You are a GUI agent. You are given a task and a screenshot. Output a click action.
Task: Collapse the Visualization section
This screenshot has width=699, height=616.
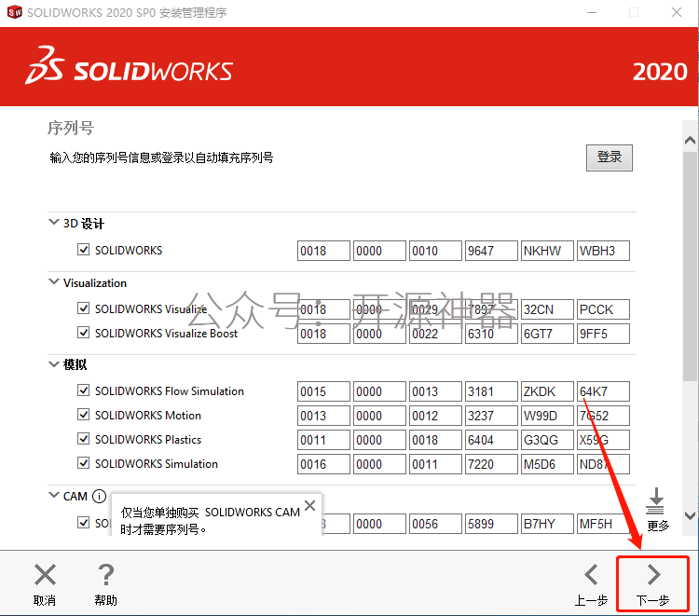(x=53, y=281)
